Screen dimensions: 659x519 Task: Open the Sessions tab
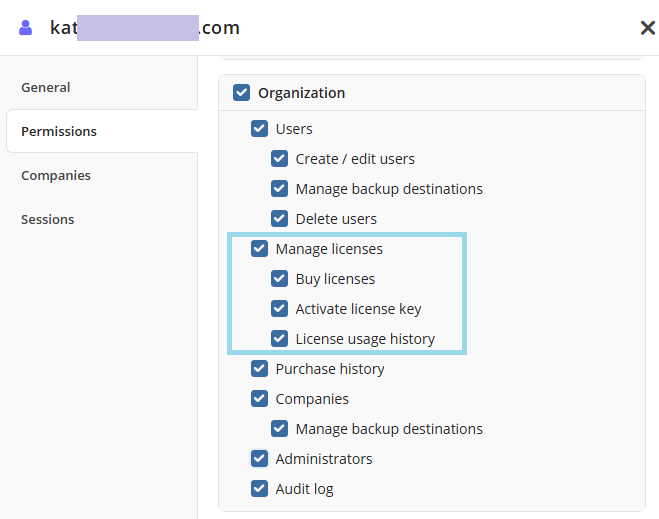click(48, 219)
